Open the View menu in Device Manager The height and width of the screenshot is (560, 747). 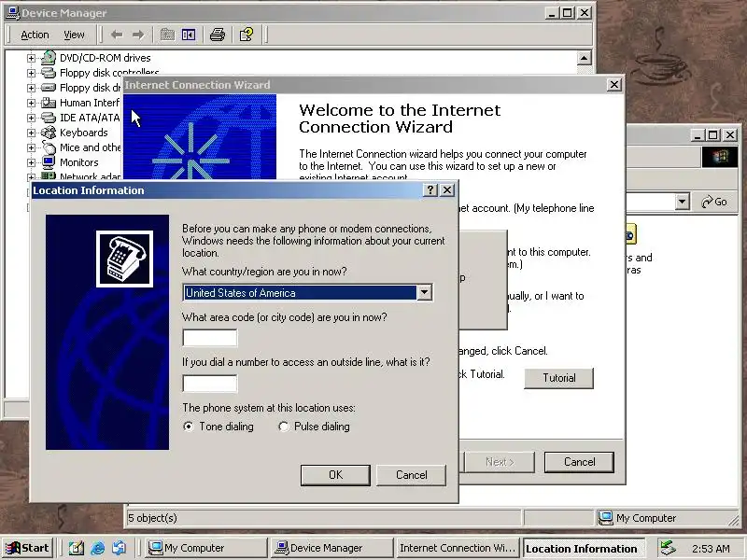[x=74, y=35]
